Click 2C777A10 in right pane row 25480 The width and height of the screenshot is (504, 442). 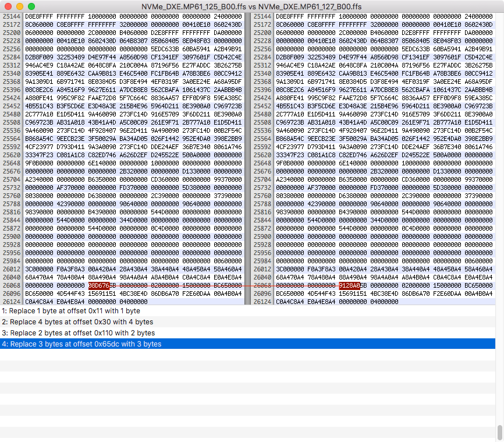click(290, 114)
